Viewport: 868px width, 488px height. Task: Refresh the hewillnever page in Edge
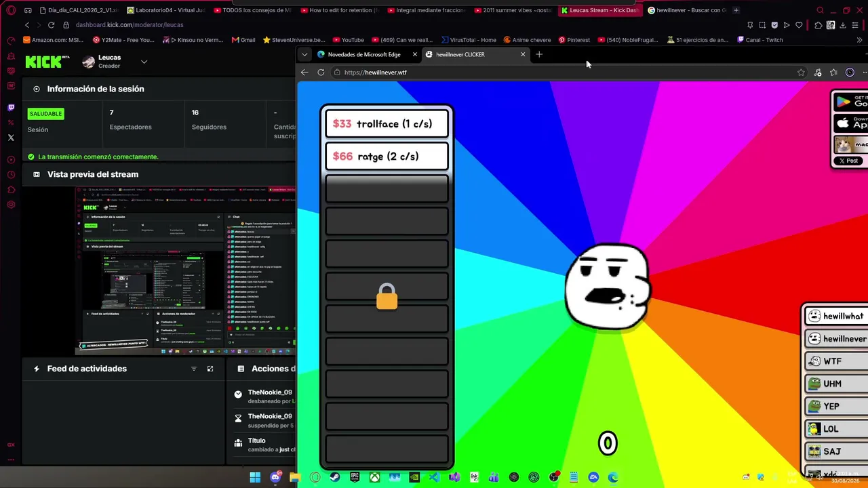[x=321, y=73]
